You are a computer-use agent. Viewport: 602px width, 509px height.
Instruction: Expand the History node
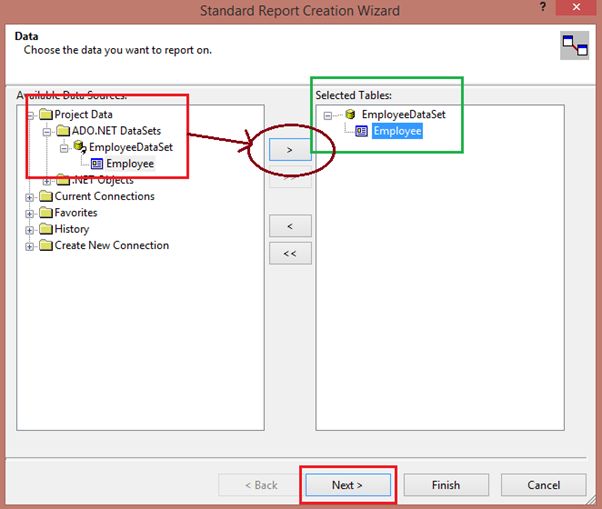[30, 230]
